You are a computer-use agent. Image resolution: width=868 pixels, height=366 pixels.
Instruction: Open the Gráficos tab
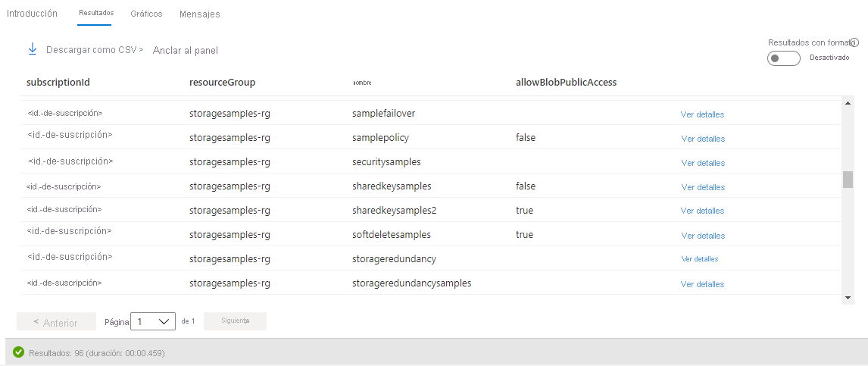tap(146, 14)
